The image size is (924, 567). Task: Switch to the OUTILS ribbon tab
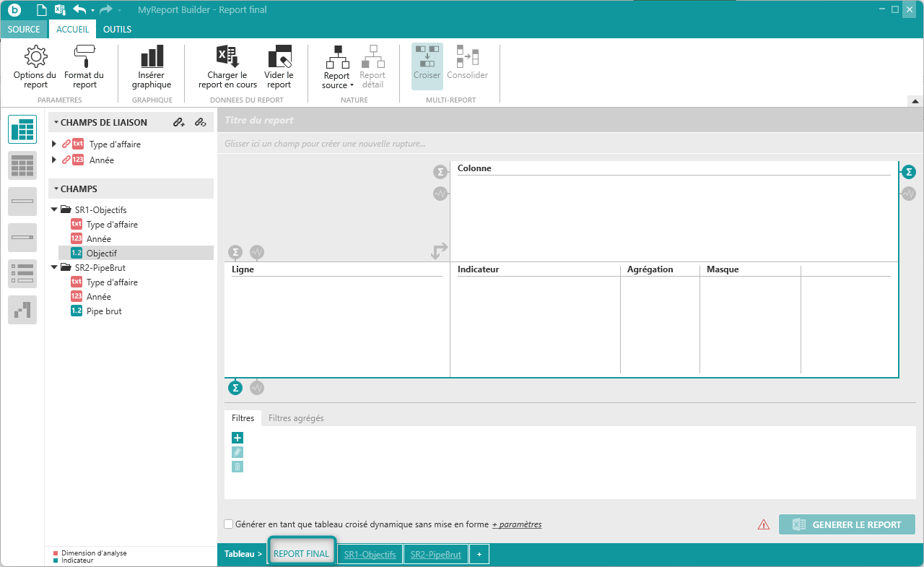pyautogui.click(x=117, y=30)
